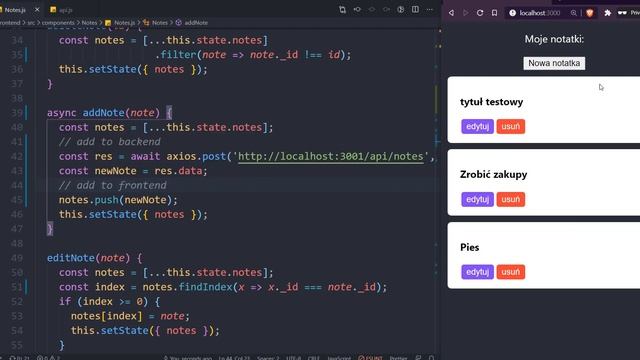Edit the tytuł testowy note

pos(477,127)
